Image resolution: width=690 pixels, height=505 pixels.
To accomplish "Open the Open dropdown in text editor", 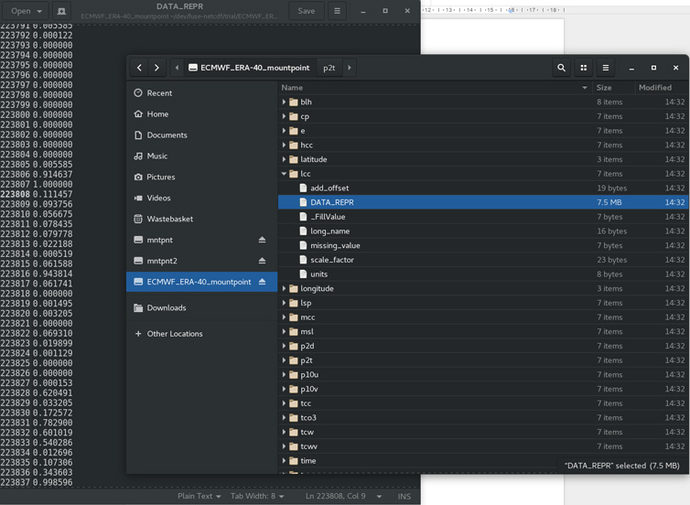I will [26, 11].
